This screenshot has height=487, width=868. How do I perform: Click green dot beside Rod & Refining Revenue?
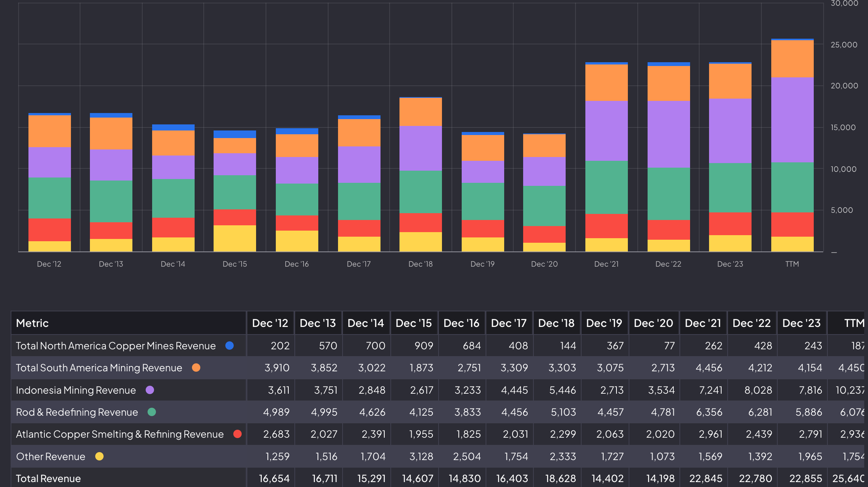152,412
